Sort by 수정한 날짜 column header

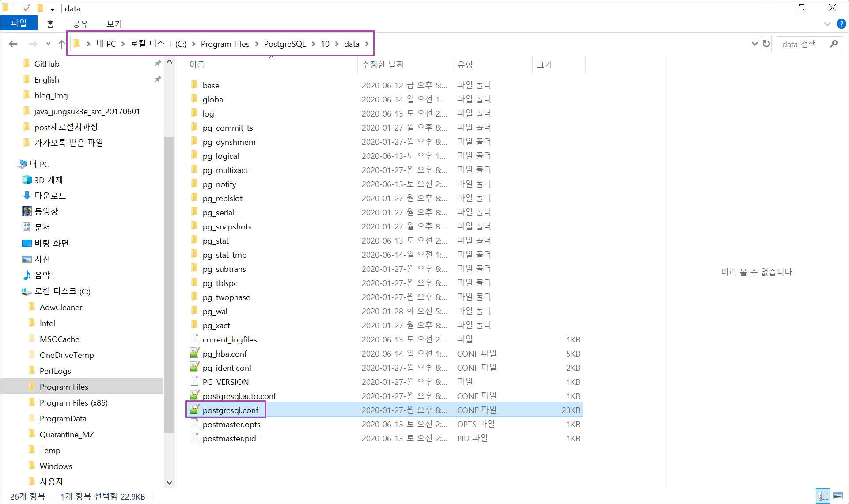point(383,64)
